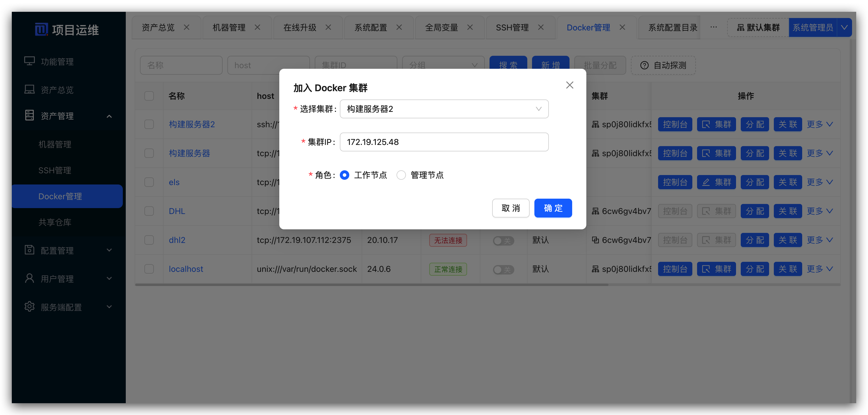Open the ellipsis more-tabs icon
Viewport: 868px width, 415px height.
(713, 27)
